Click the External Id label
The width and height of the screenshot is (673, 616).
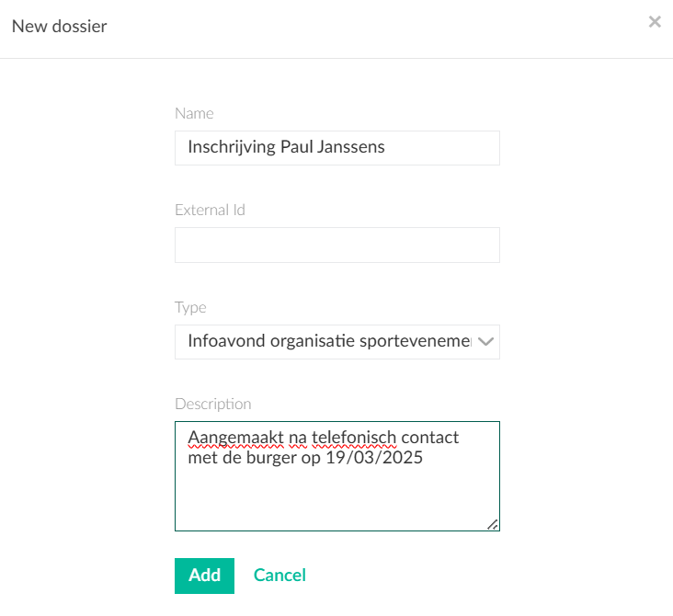click(210, 210)
